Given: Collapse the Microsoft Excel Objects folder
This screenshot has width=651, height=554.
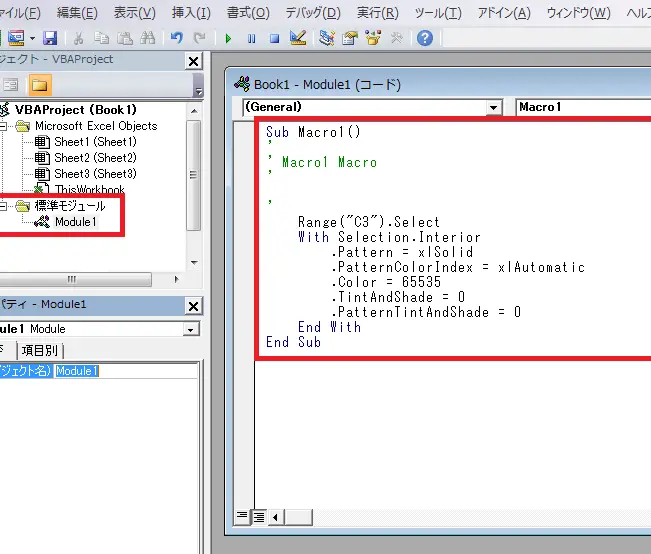Looking at the screenshot, I should coord(3,126).
